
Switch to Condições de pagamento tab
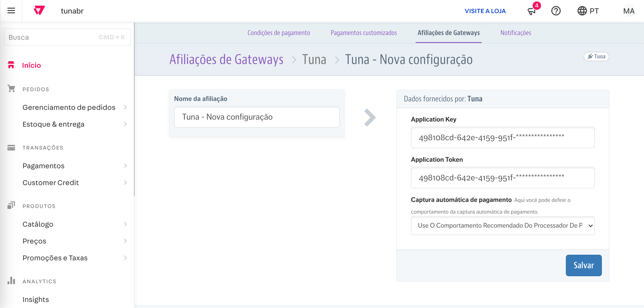point(278,33)
